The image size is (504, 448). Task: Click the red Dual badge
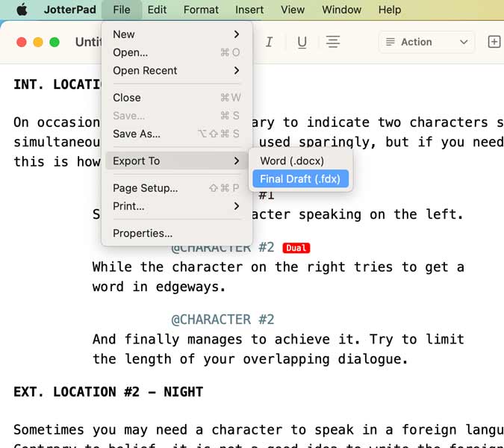(x=296, y=248)
